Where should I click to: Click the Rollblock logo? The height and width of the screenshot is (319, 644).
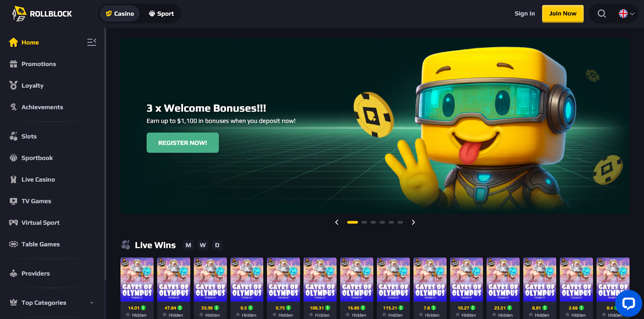click(42, 14)
